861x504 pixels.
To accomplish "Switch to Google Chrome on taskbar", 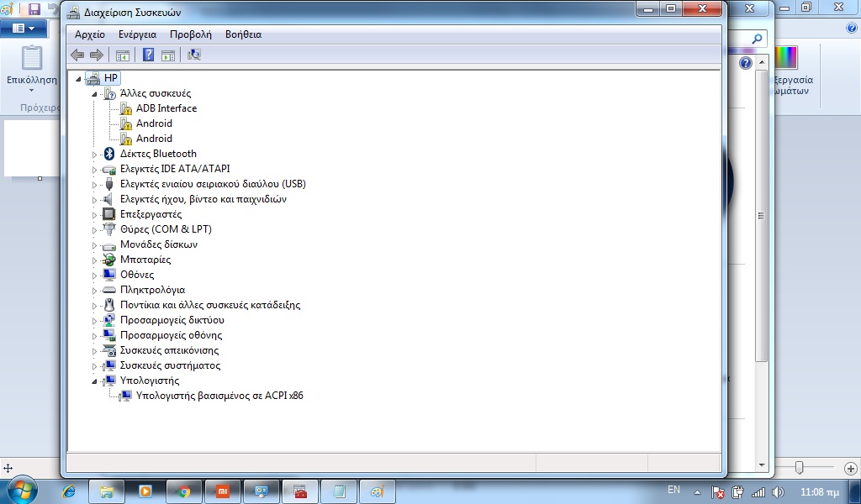I will click(184, 491).
